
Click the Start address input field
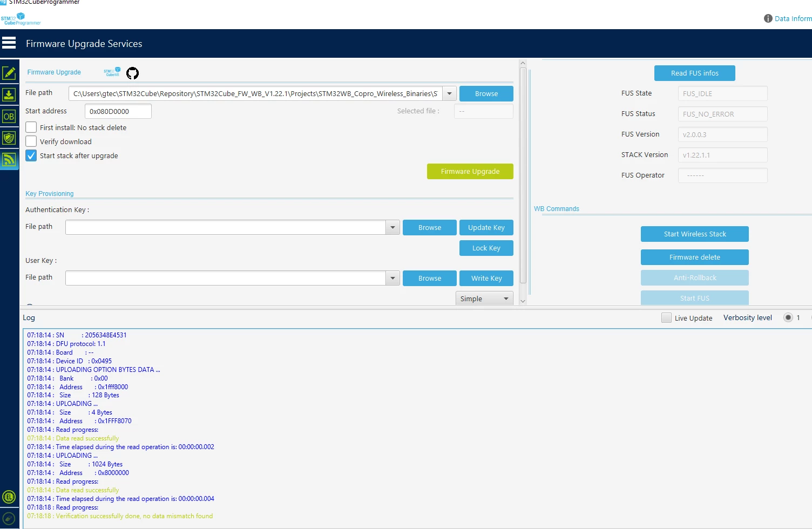click(118, 111)
